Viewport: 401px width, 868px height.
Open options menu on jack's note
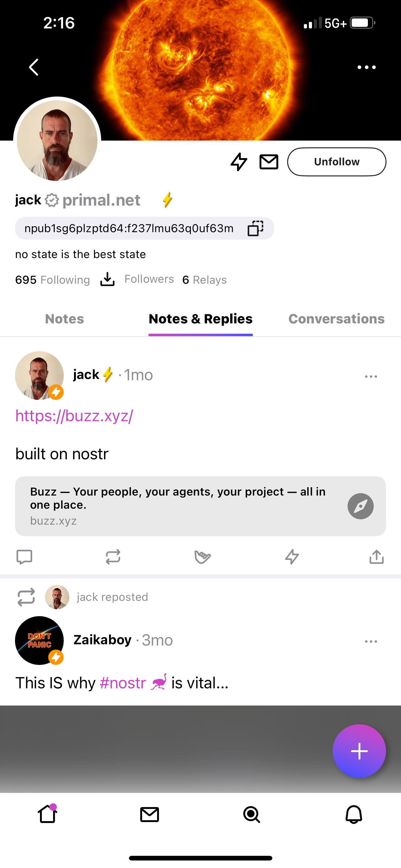point(371,377)
